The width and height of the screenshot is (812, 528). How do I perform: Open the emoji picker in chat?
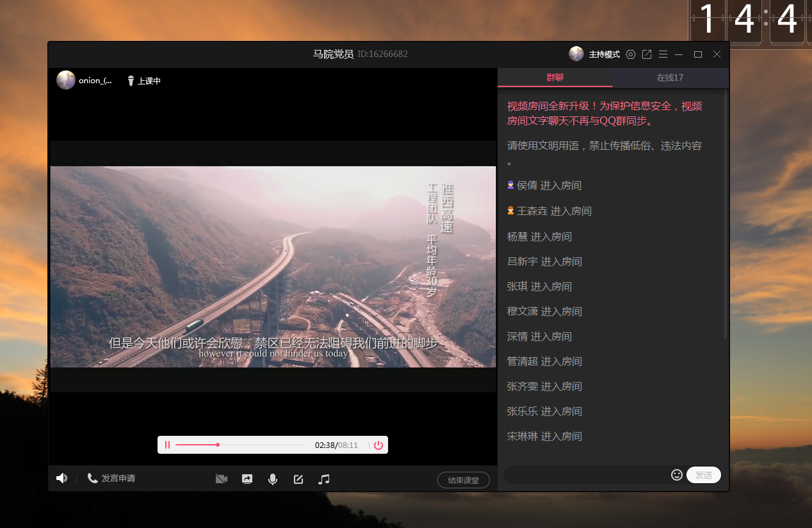[676, 474]
